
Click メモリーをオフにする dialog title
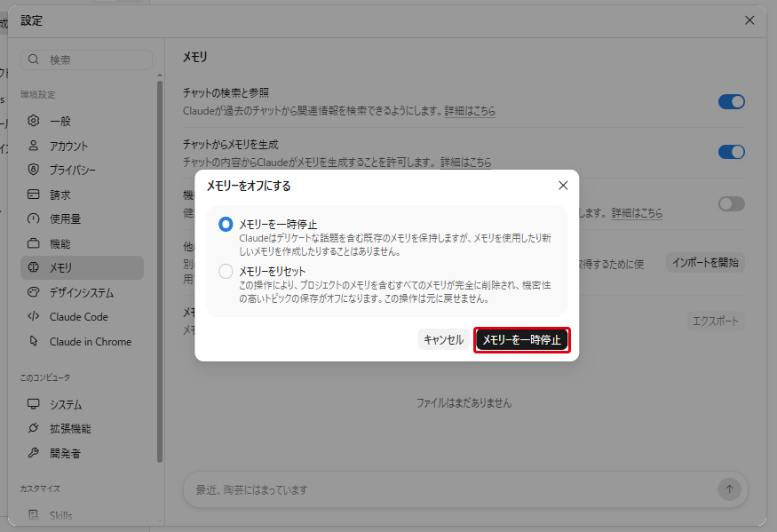(249, 186)
